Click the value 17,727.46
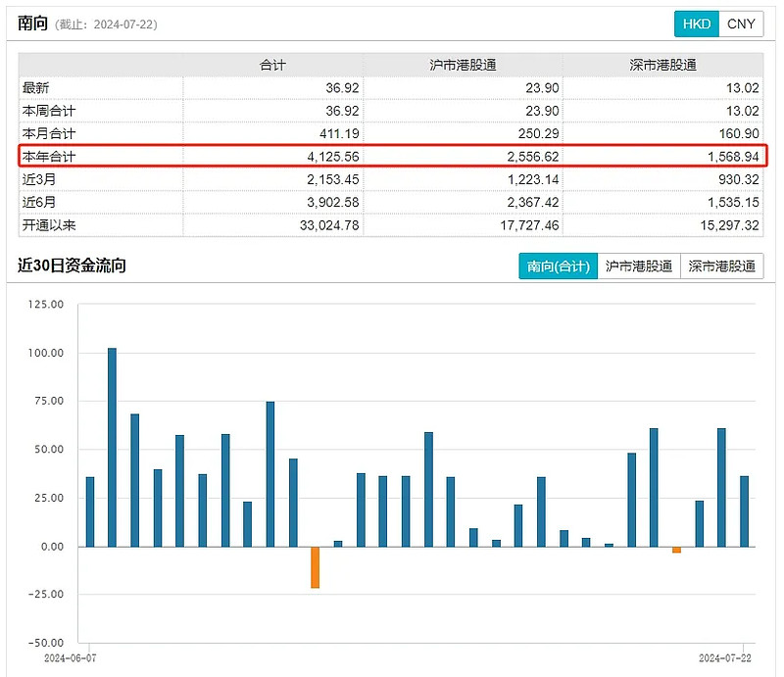This screenshot has height=677, width=784. [x=530, y=225]
